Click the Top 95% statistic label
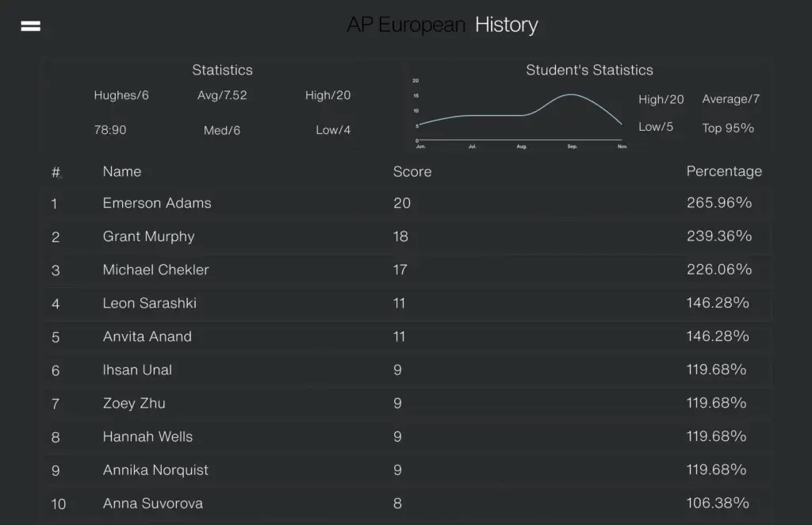Viewport: 812px width, 525px height. pyautogui.click(x=728, y=128)
